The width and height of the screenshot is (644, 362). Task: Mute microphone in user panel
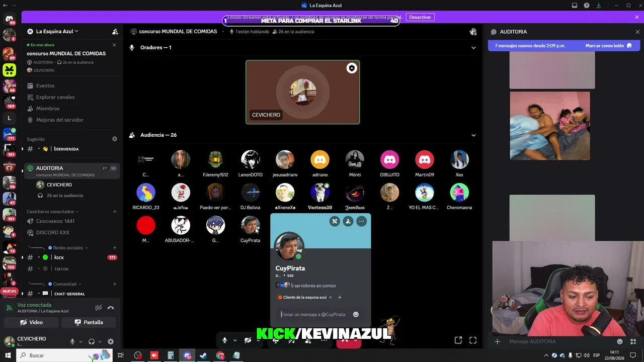pos(72,341)
